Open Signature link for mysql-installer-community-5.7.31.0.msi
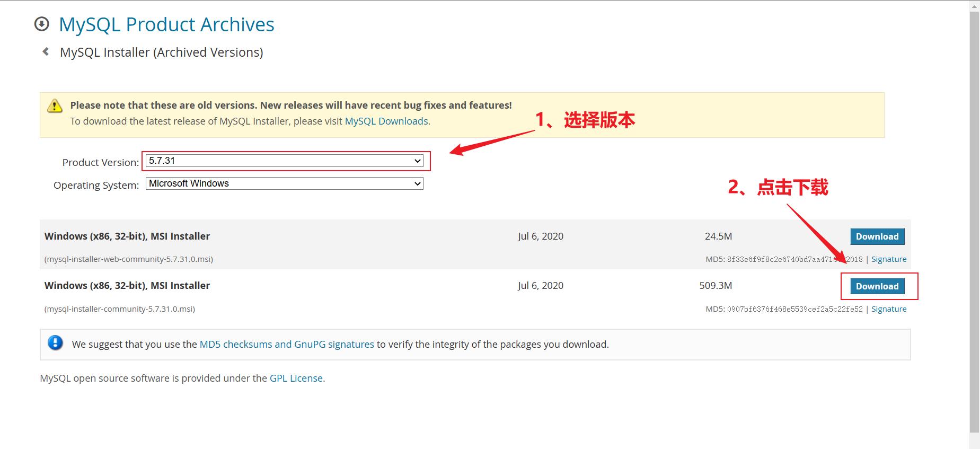 pyautogui.click(x=889, y=309)
